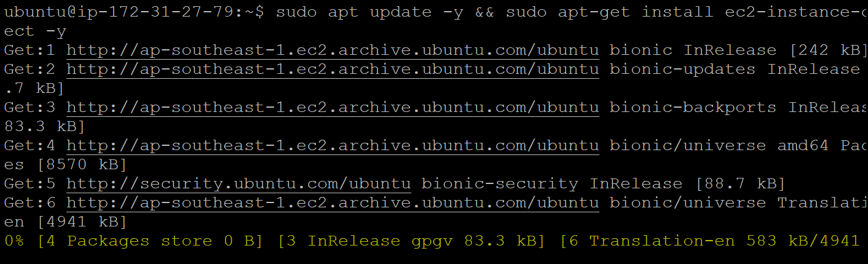The width and height of the screenshot is (868, 264).
Task: Open the Get:4 bionic/universe amd64 archive URL
Action: (x=333, y=146)
